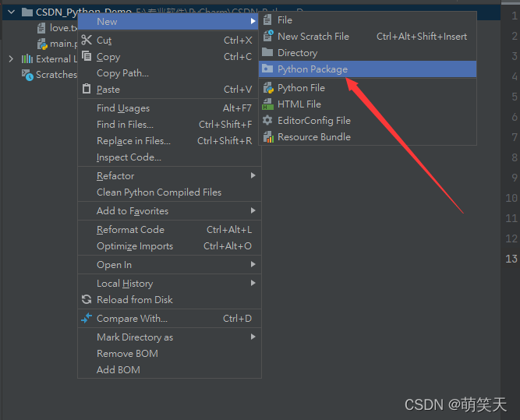Image resolution: width=520 pixels, height=420 pixels.
Task: Click the HTML File label
Action: pyautogui.click(x=299, y=104)
